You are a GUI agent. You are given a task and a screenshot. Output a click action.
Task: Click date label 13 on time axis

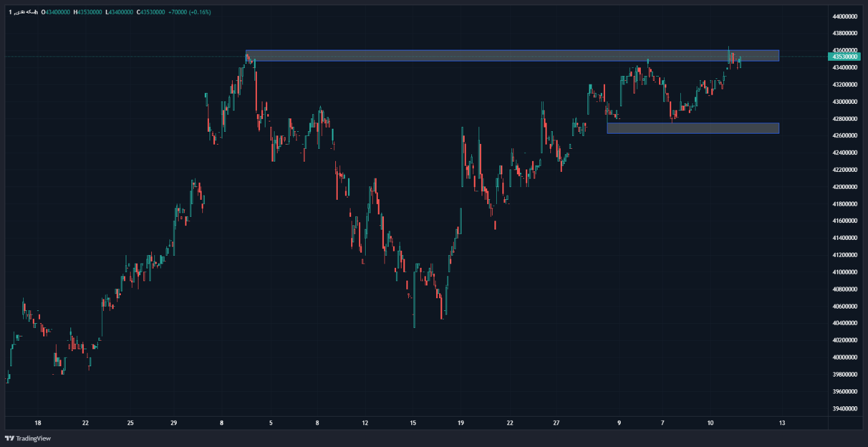coord(782,423)
